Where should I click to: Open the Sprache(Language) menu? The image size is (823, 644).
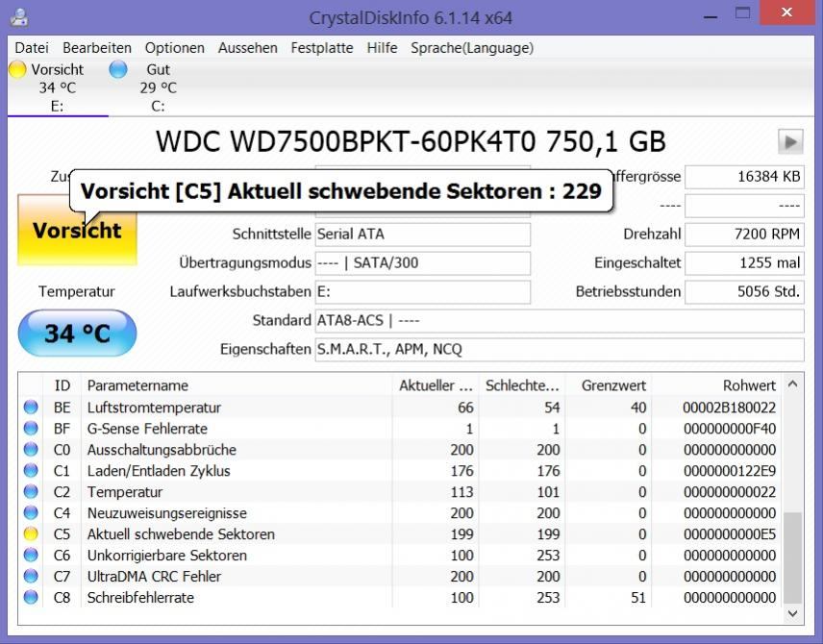click(472, 48)
